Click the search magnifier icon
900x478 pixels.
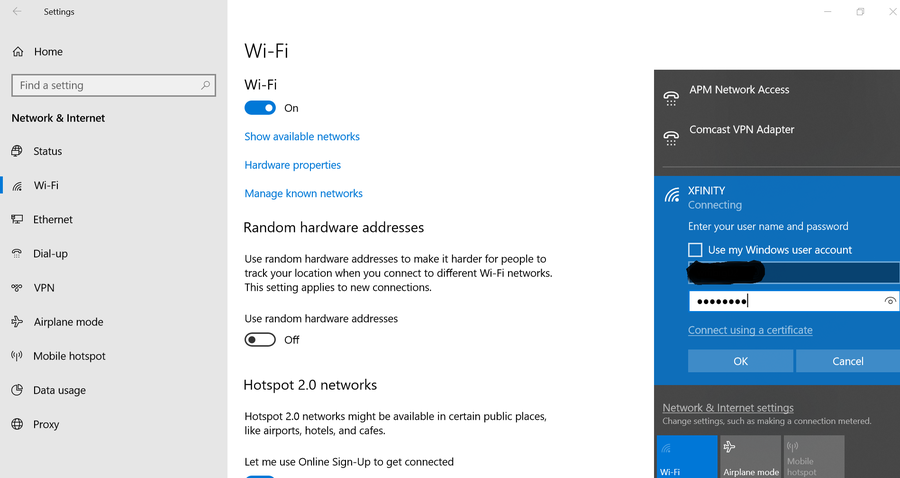click(x=205, y=86)
